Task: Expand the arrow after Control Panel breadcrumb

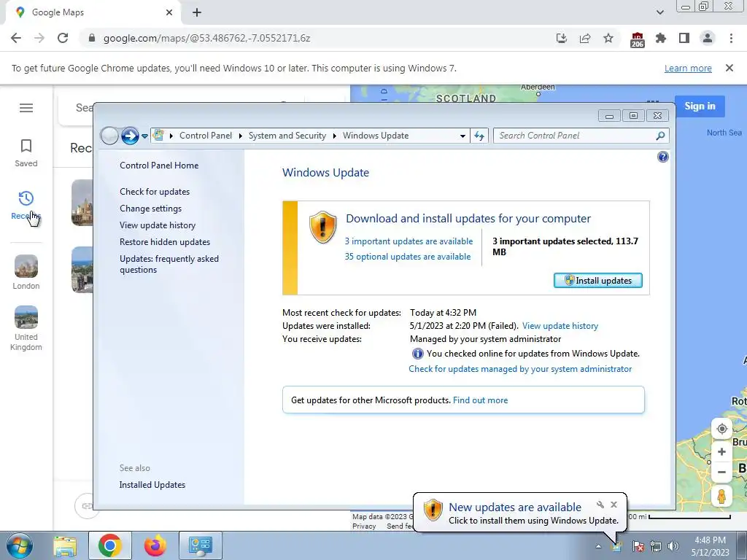Action: tap(241, 136)
